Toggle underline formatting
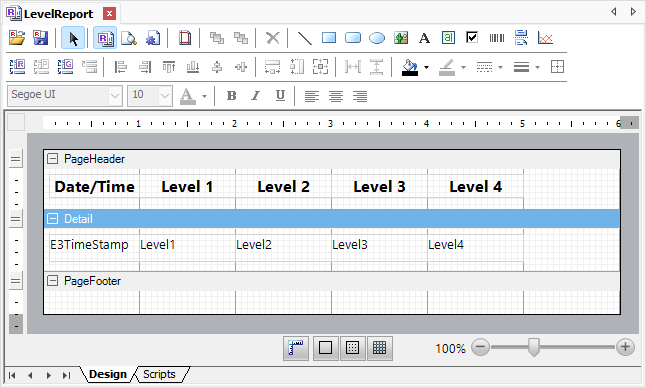 coord(280,96)
